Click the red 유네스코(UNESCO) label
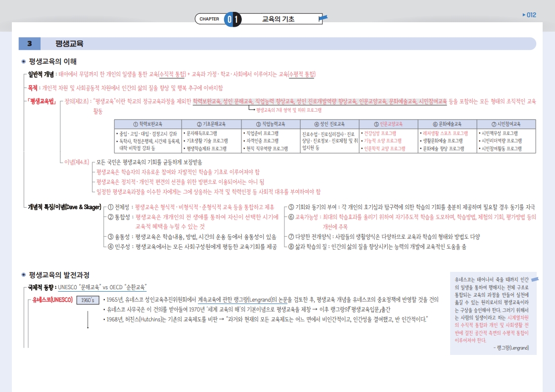 point(52,300)
